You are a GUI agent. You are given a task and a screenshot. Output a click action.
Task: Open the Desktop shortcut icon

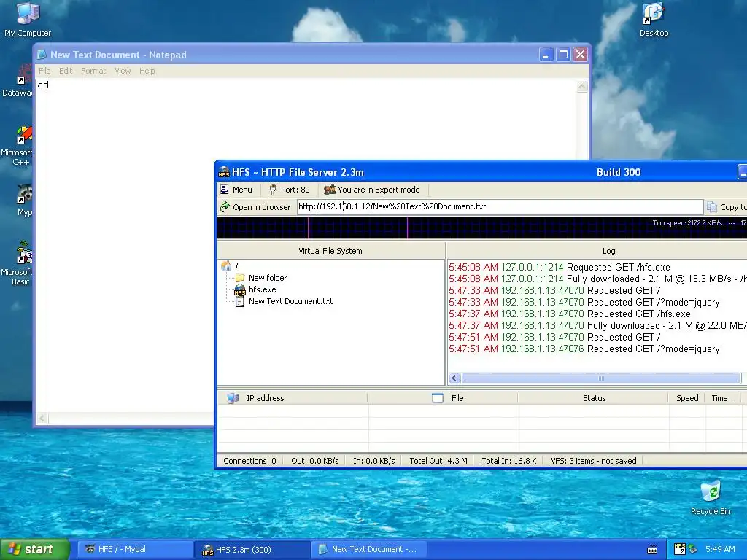tap(654, 19)
